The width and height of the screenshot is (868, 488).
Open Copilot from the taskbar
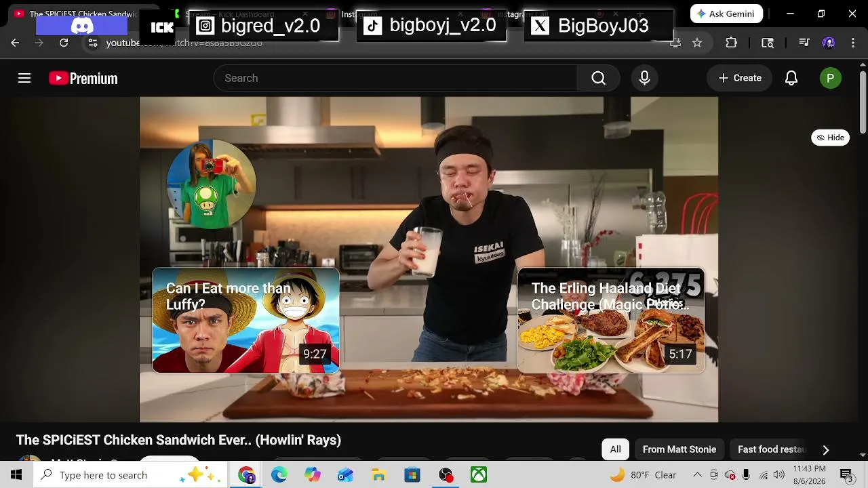click(x=313, y=475)
